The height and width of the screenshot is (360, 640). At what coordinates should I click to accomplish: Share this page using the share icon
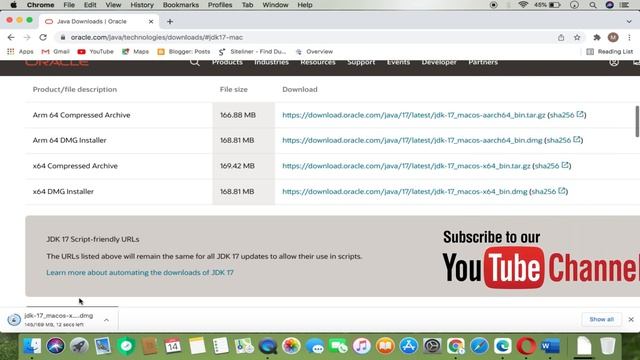point(561,37)
